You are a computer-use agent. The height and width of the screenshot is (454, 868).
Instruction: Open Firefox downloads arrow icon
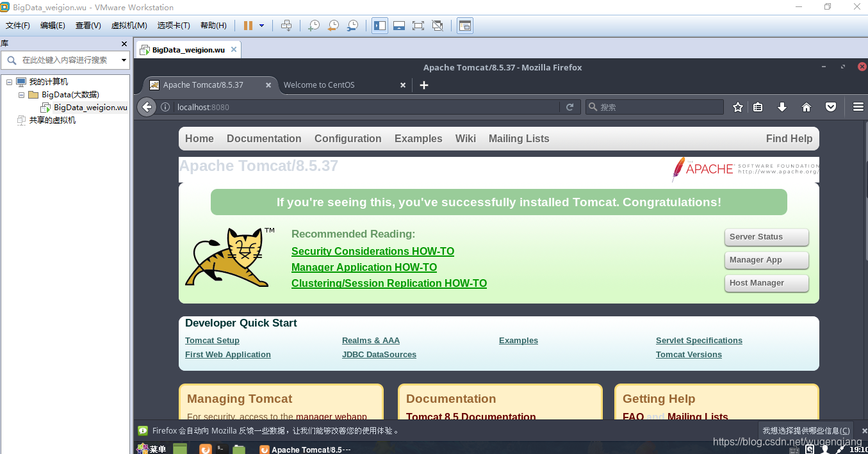(x=782, y=107)
